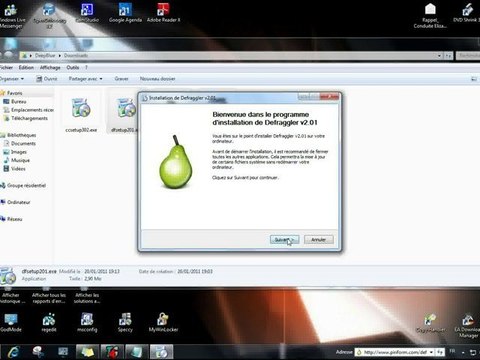The image size is (480, 360).
Task: Click the change view icon in Explorer toolbar
Action: tap(474, 79)
